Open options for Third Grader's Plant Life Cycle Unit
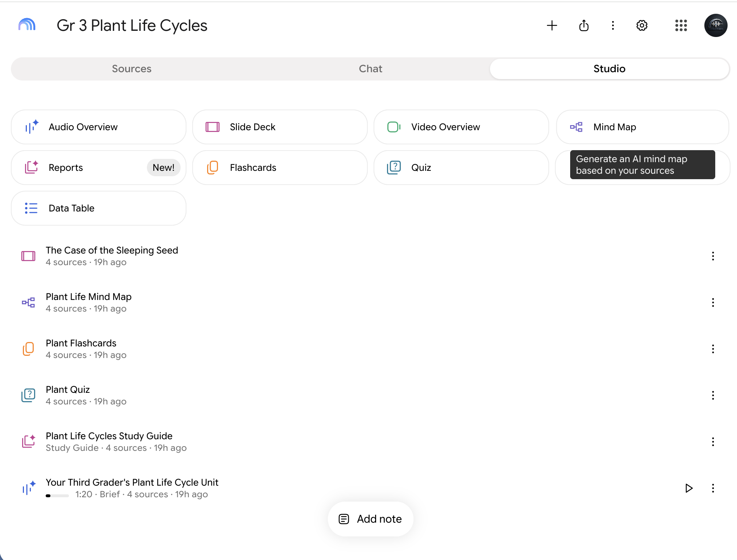 713,488
